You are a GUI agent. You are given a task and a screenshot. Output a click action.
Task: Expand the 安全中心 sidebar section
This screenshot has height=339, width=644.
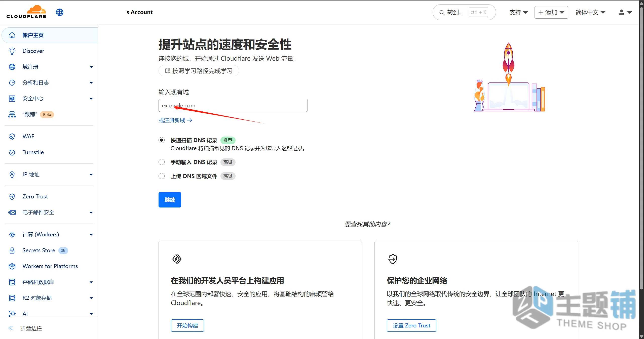click(x=91, y=99)
